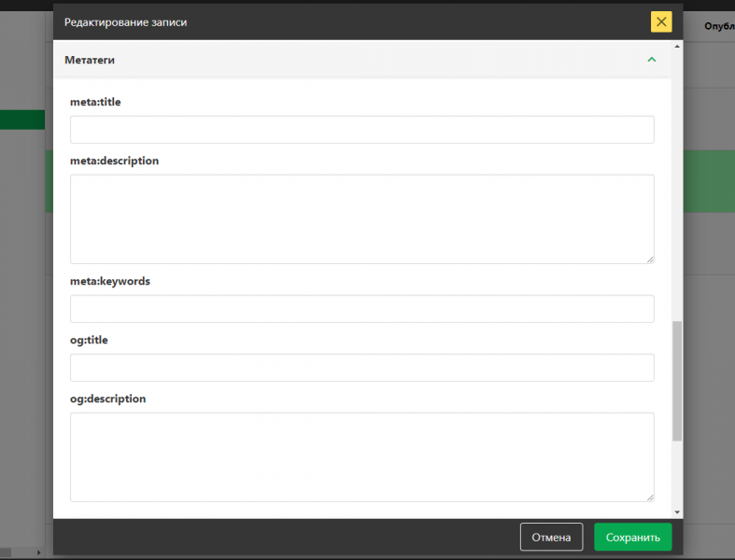Click the meta:keywords label
This screenshot has height=560, width=735.
tap(110, 281)
